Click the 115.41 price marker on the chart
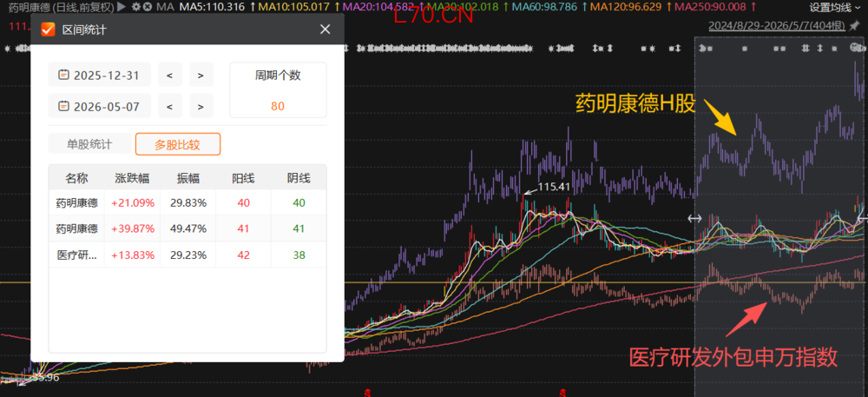This screenshot has width=868, height=397. coord(554,187)
